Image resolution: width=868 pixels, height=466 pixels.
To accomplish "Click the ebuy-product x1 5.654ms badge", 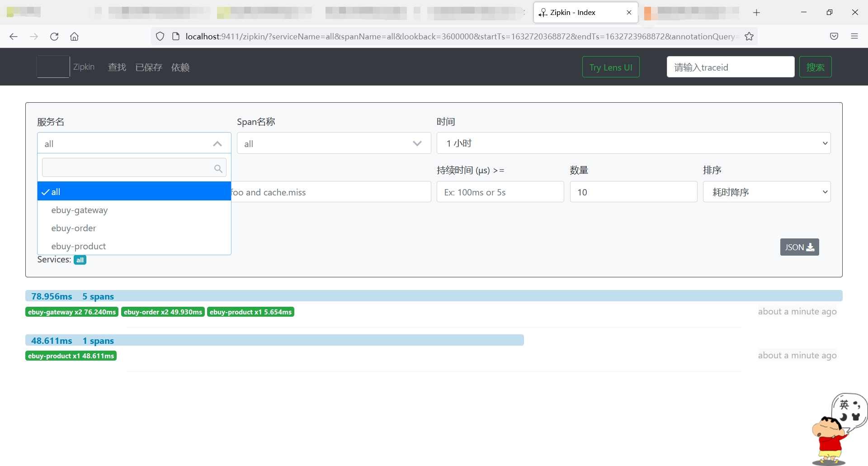I will [x=250, y=312].
